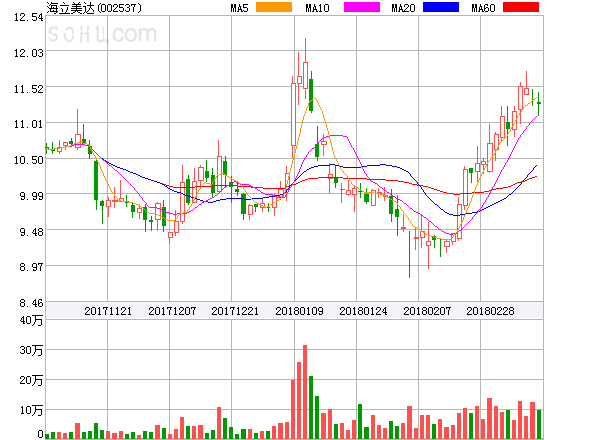
Task: Click the orange MA5 legend swatch
Action: tap(274, 7)
